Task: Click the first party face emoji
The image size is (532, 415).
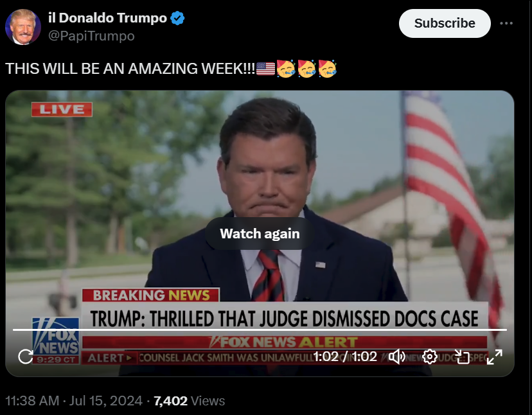Action: pos(286,69)
